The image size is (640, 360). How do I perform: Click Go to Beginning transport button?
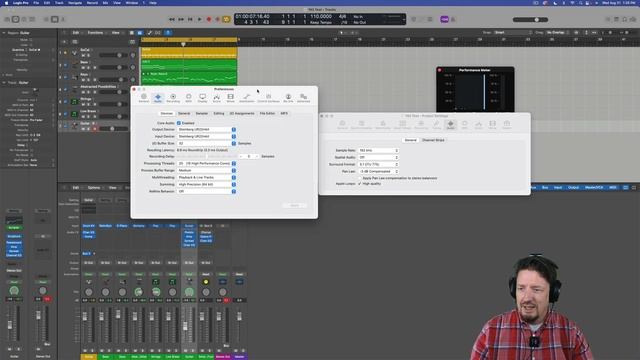tap(190, 19)
